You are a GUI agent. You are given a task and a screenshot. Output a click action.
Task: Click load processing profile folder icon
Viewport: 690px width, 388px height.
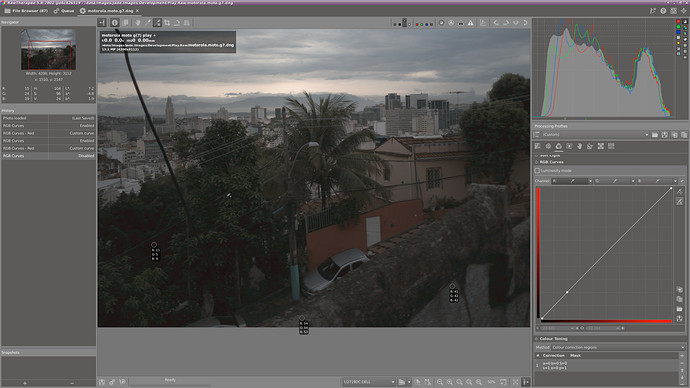655,135
